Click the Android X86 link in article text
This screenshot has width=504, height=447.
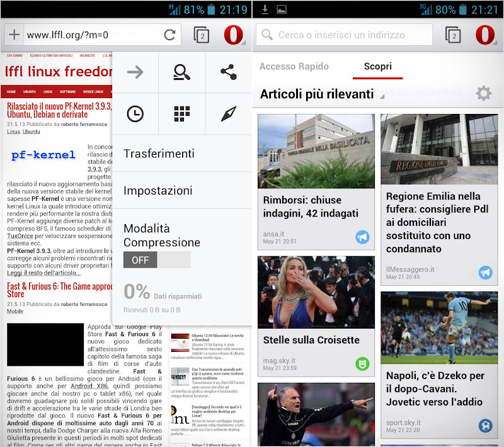click(x=89, y=386)
